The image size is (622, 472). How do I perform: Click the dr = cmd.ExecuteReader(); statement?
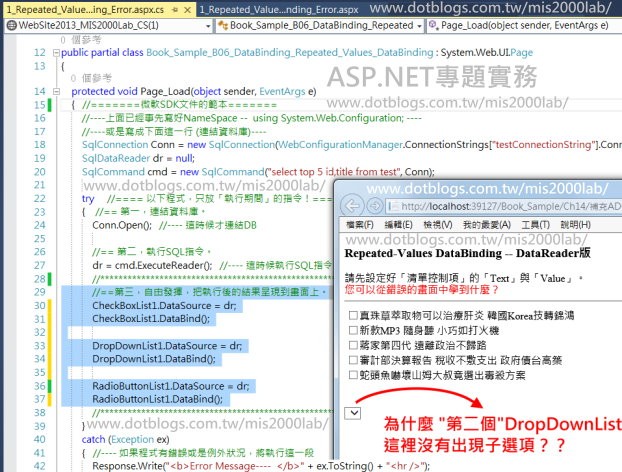pyautogui.click(x=152, y=265)
